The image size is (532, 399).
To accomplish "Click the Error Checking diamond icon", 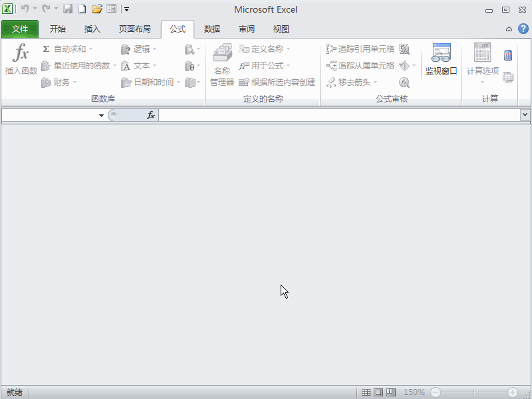I will (404, 65).
